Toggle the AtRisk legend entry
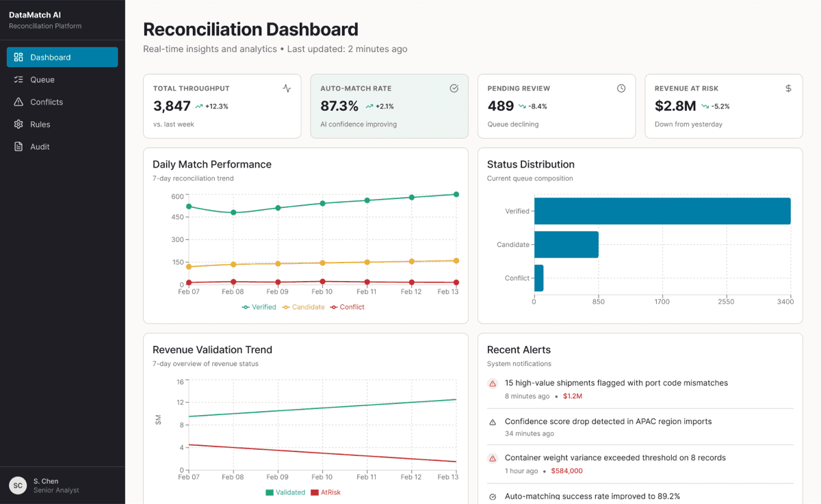 (x=326, y=492)
